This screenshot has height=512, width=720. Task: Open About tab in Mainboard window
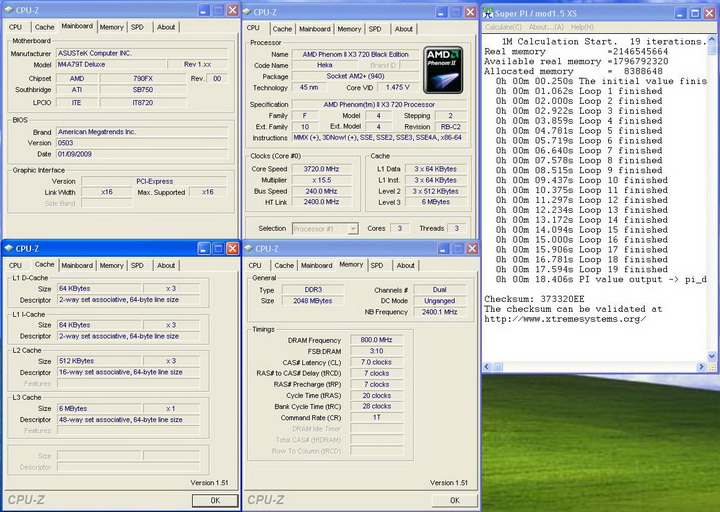pyautogui.click(x=166, y=27)
